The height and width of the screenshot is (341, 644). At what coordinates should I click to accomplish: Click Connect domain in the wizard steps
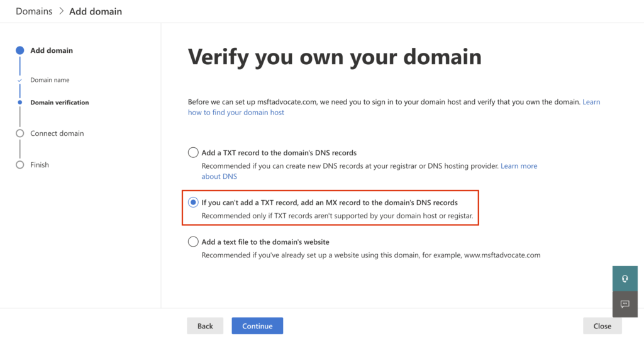pyautogui.click(x=57, y=133)
